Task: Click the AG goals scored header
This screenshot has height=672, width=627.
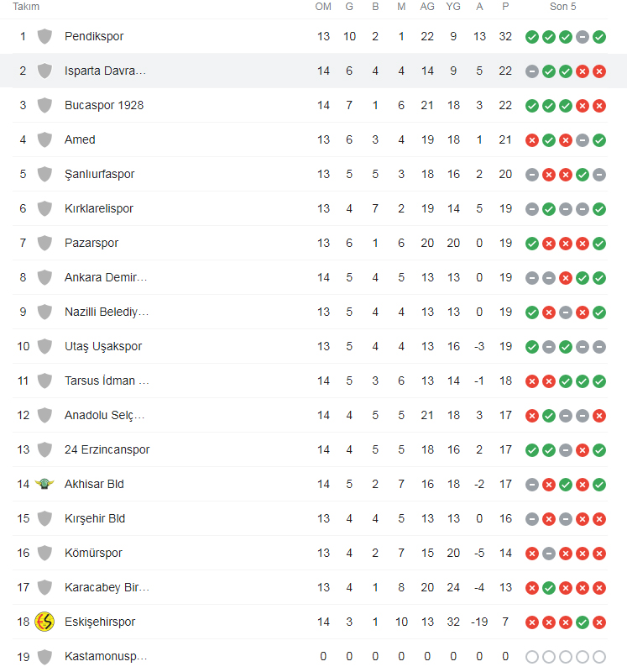Action: pos(427,7)
